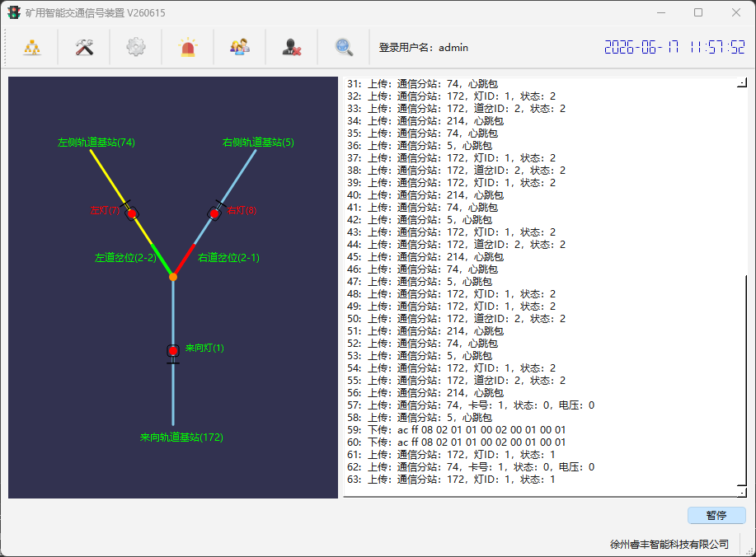The width and height of the screenshot is (756, 557).
Task: Click the orange junction node on the track
Action: (173, 277)
